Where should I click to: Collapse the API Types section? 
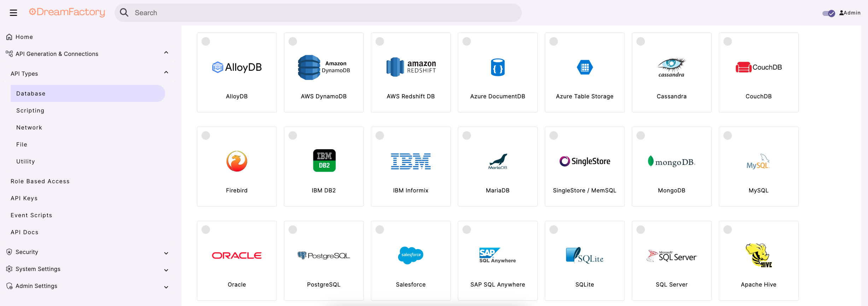(166, 73)
